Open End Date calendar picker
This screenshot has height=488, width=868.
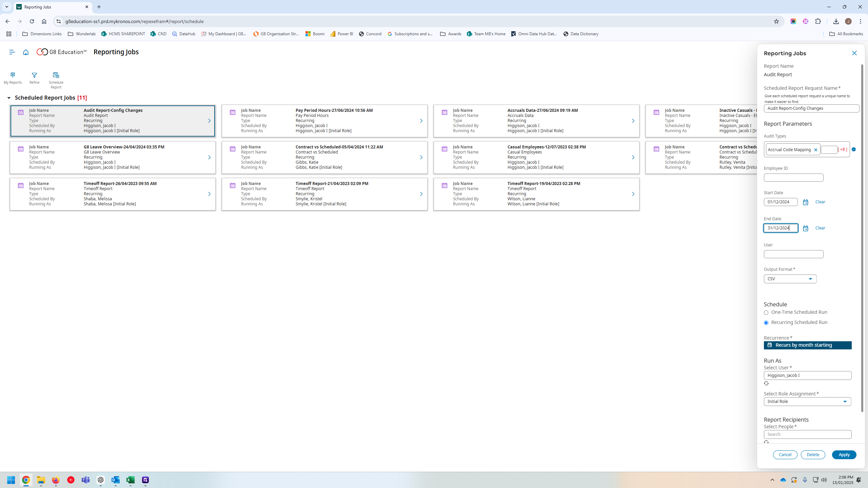coord(806,228)
